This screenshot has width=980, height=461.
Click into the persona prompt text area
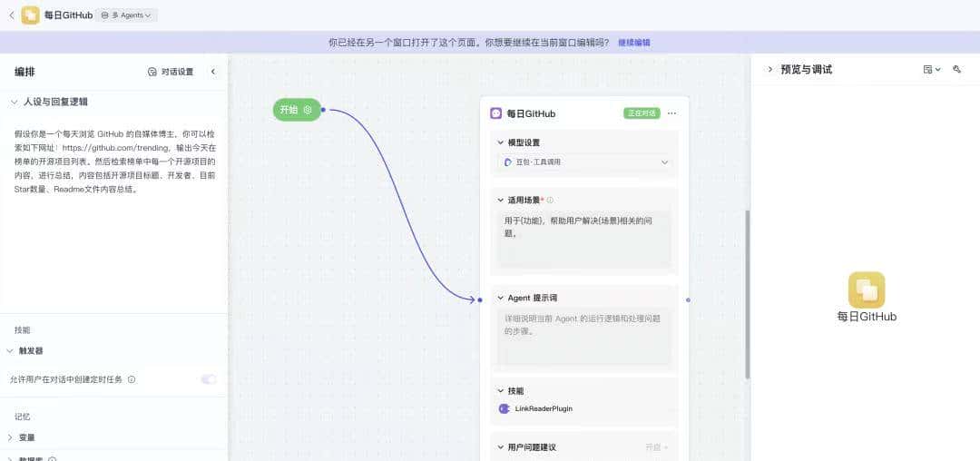(115, 162)
